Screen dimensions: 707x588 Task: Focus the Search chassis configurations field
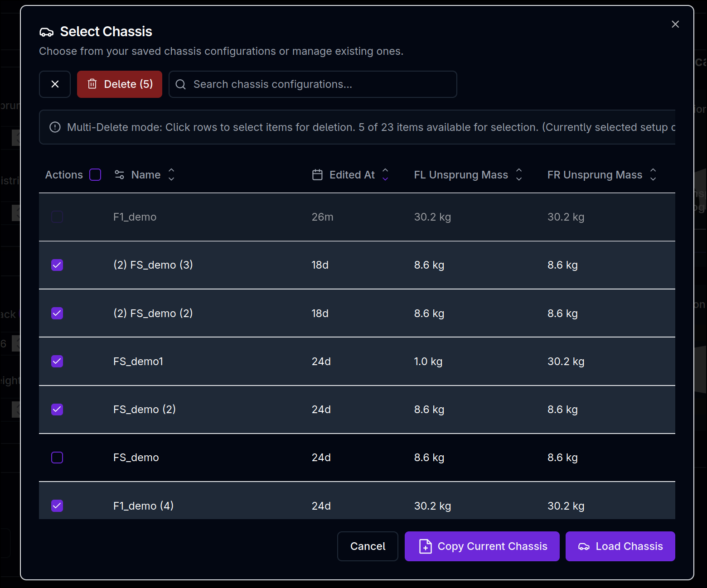pos(317,84)
